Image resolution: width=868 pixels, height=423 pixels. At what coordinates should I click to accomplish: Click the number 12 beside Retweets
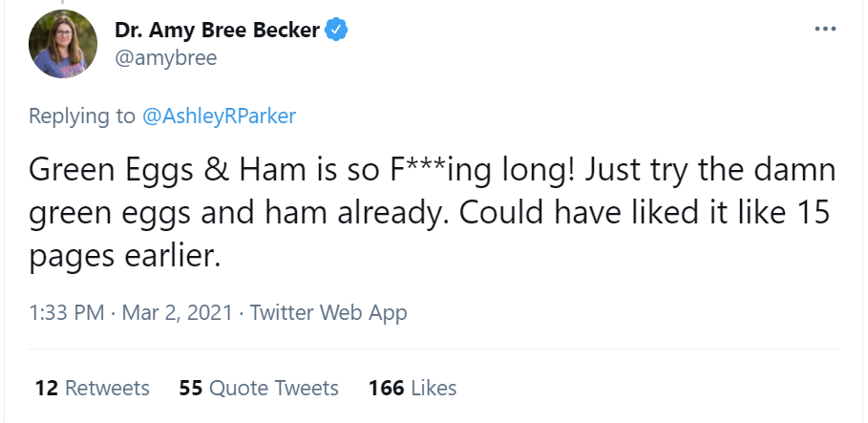point(46,388)
